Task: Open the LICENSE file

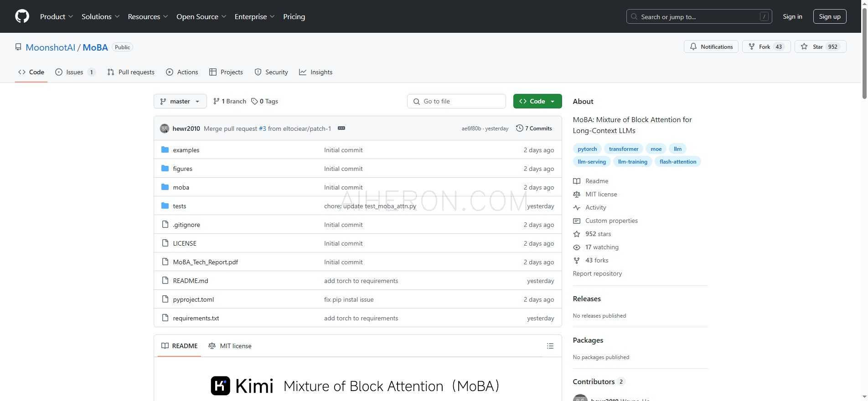Action: tap(185, 243)
